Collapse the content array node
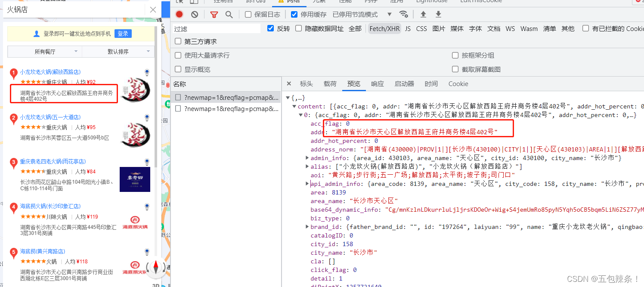The width and height of the screenshot is (644, 287). [294, 107]
